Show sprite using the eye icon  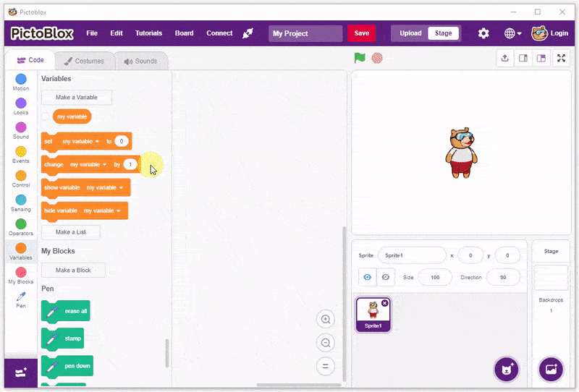(368, 277)
